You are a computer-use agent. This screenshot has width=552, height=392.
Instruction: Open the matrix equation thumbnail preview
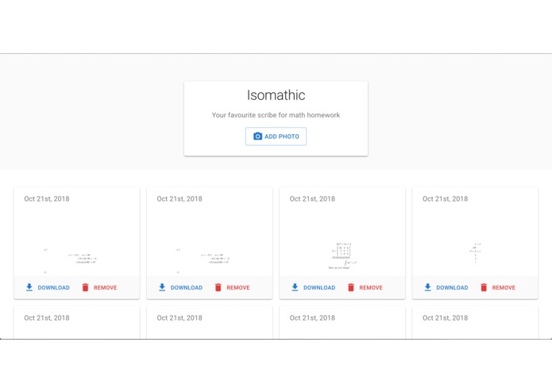pos(342,256)
